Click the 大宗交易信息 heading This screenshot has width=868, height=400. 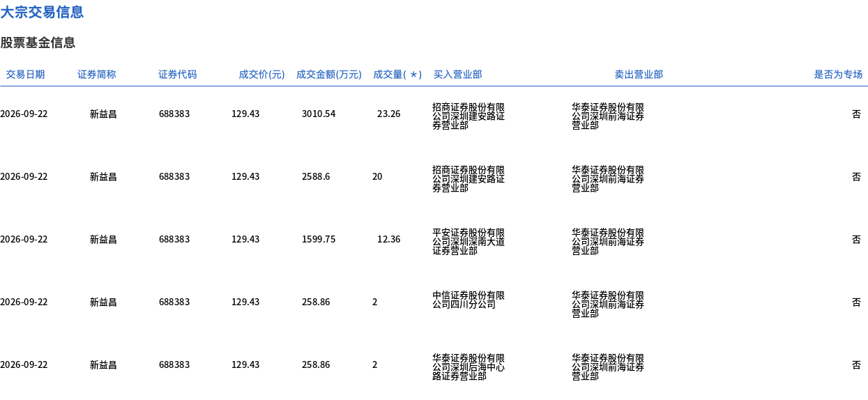tap(42, 12)
